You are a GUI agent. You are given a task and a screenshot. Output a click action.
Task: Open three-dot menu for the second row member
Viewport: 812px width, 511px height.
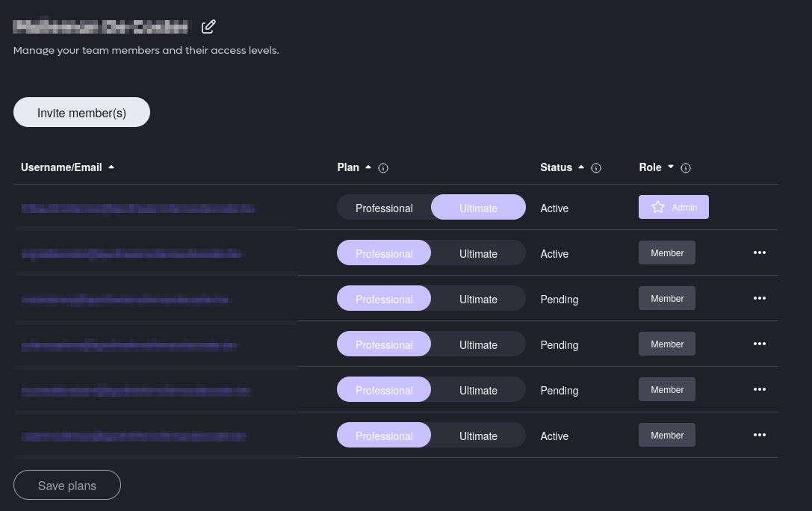760,253
